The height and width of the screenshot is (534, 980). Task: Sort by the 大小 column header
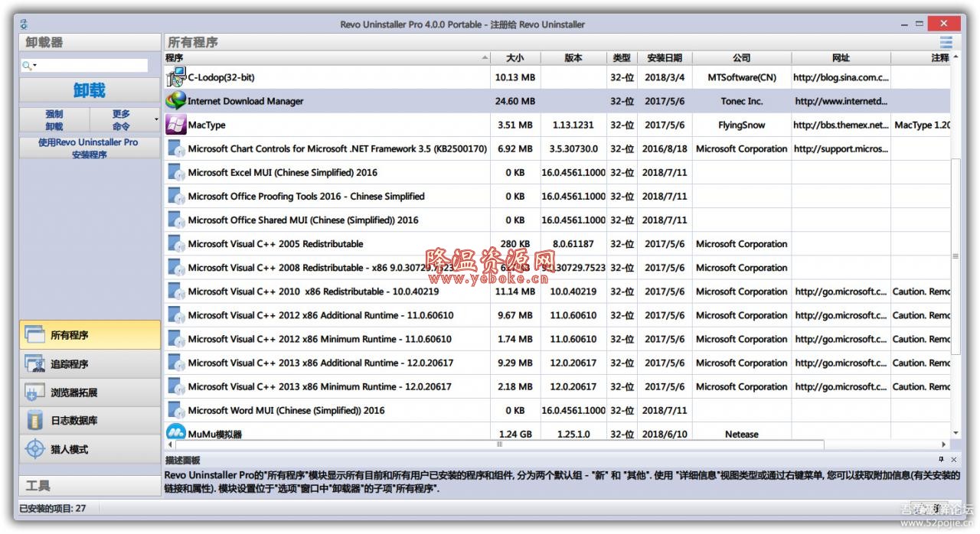coord(515,57)
